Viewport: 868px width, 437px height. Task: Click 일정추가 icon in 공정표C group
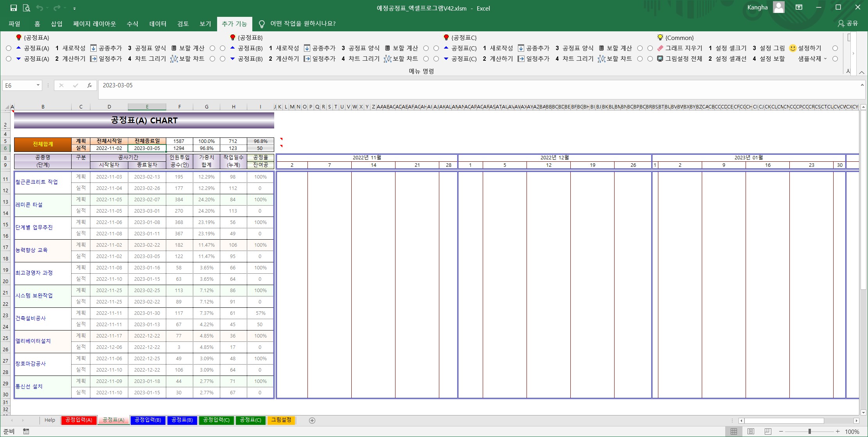pos(521,59)
